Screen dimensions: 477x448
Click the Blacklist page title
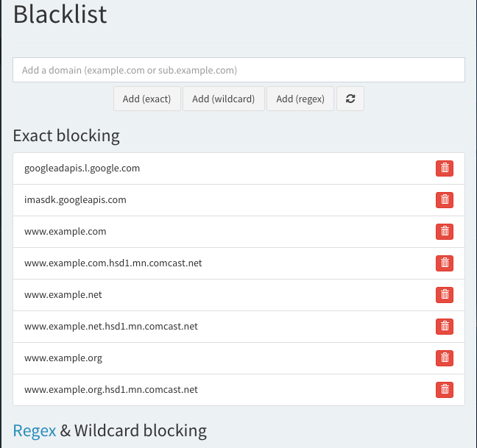point(60,15)
